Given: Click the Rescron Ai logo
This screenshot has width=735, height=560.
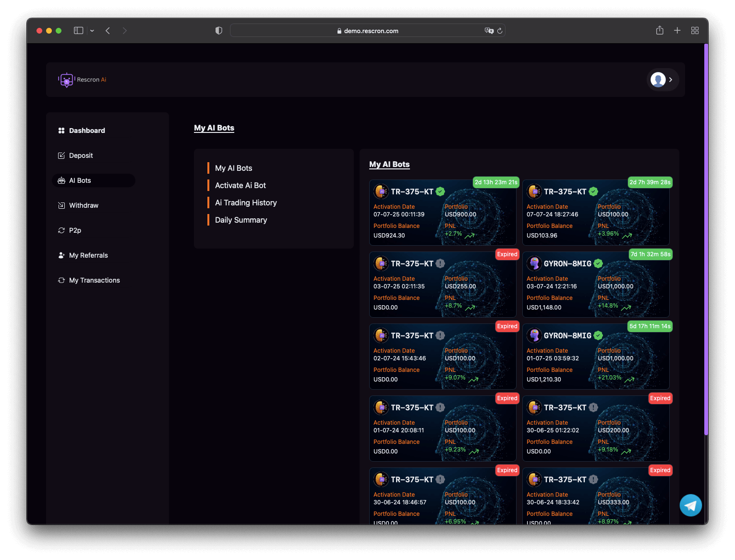Looking at the screenshot, I should point(82,80).
